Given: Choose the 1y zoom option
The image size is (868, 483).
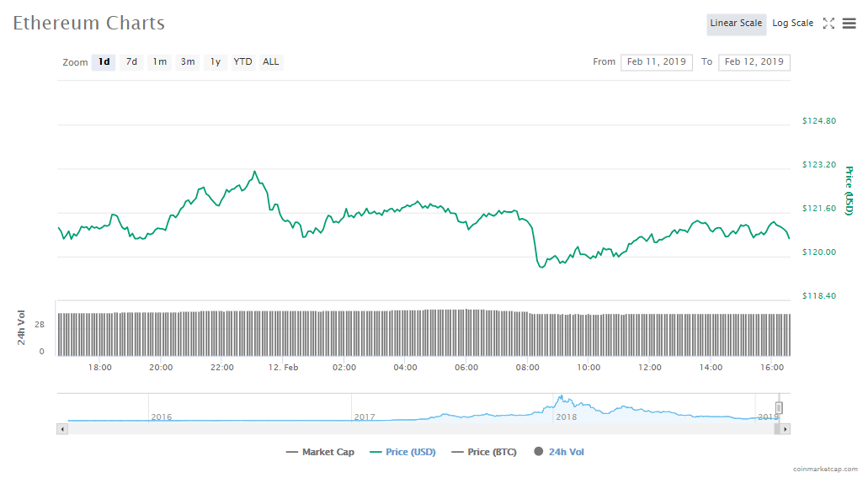Looking at the screenshot, I should [x=216, y=62].
